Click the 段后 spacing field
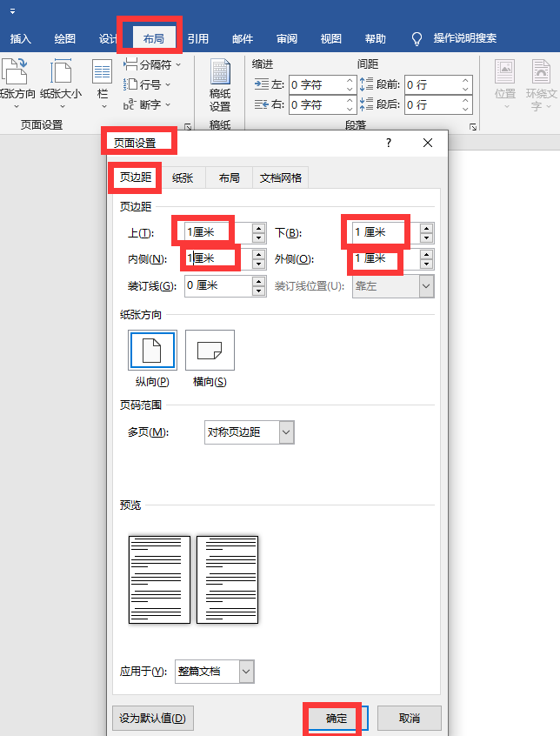This screenshot has width=560, height=736. 438,104
